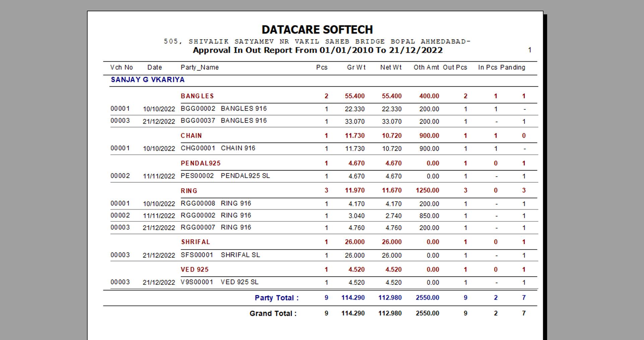Image resolution: width=644 pixels, height=340 pixels.
Task: Click the Oth Amt column header
Action: coord(426,67)
